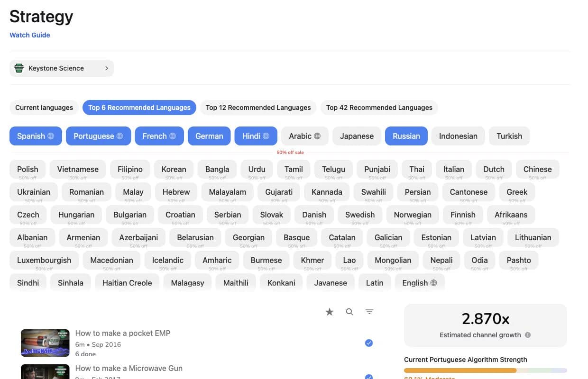588x379 pixels.
Task: Open the video search magnifier icon
Action: [349, 312]
